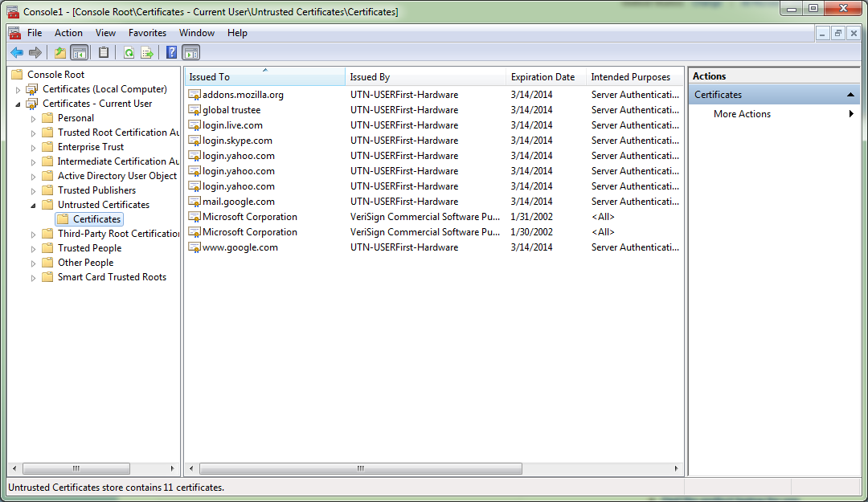The image size is (868, 502).
Task: Click the Console Root folder icon
Action: click(17, 74)
